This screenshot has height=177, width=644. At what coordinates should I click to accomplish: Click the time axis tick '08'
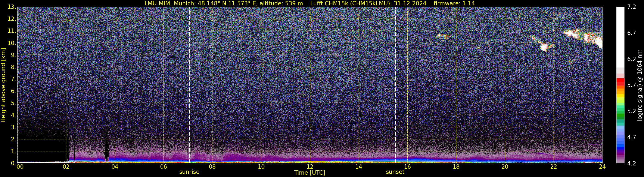pyautogui.click(x=212, y=167)
